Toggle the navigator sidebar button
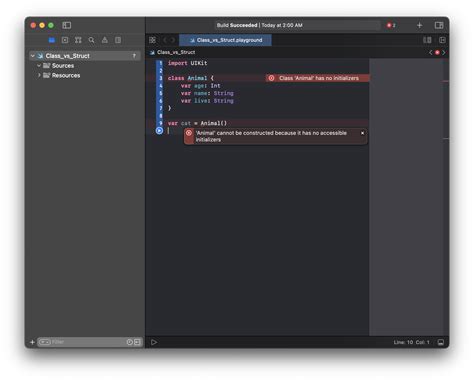This screenshot has height=381, width=474. [67, 25]
